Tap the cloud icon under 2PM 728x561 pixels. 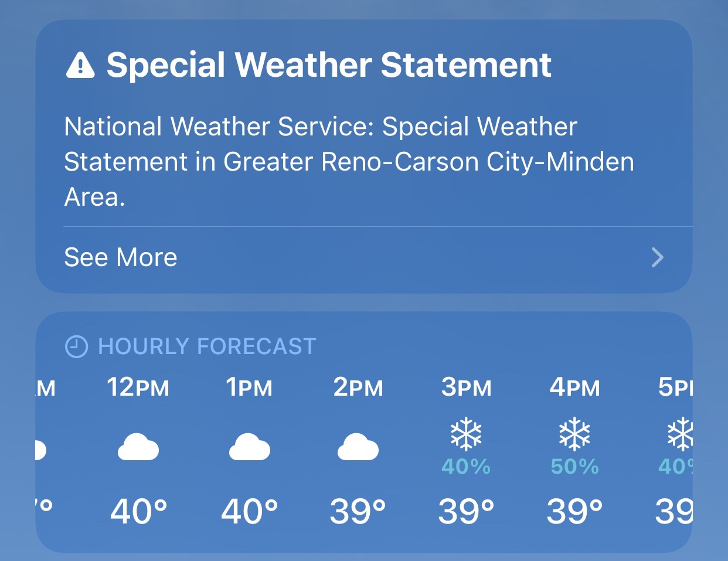click(358, 447)
